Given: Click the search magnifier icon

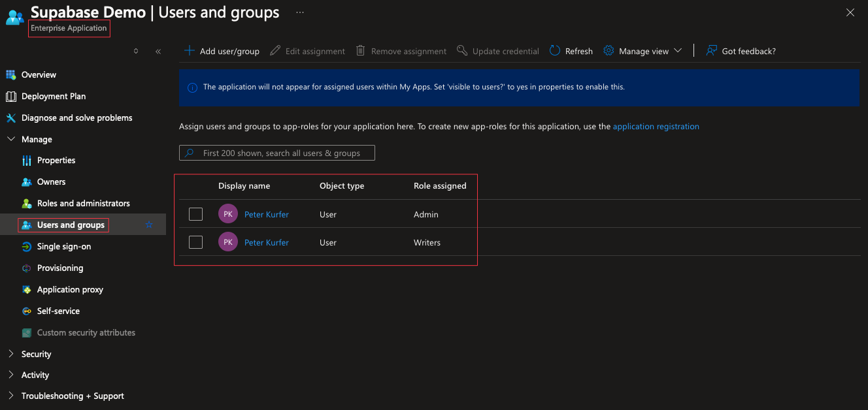Looking at the screenshot, I should point(190,153).
